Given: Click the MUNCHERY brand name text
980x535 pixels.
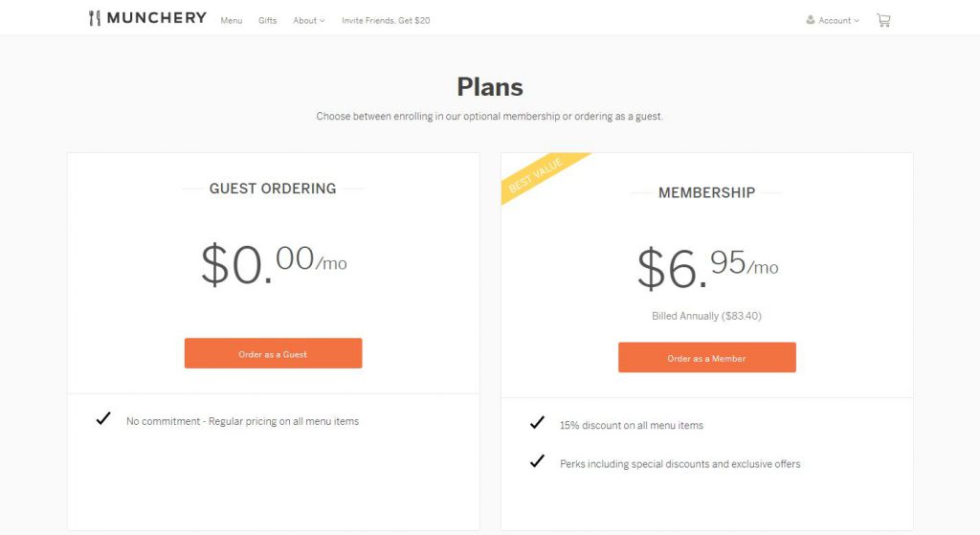Looking at the screenshot, I should coord(156,18).
